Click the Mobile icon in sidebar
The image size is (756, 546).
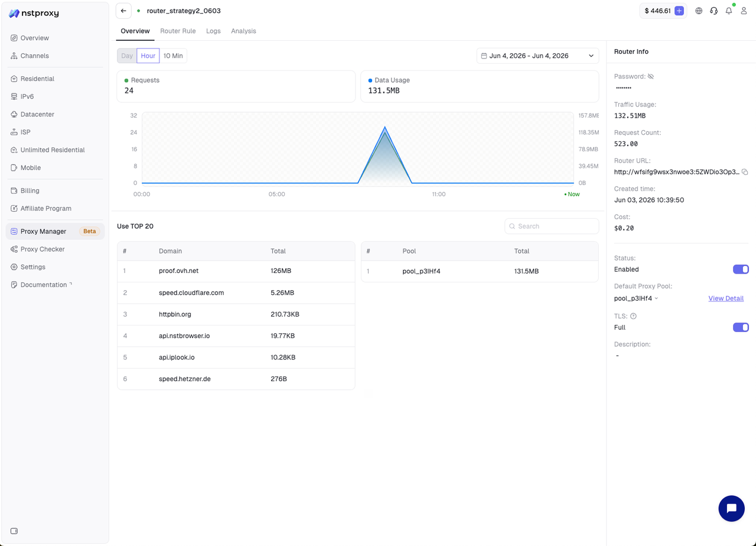[x=14, y=168]
